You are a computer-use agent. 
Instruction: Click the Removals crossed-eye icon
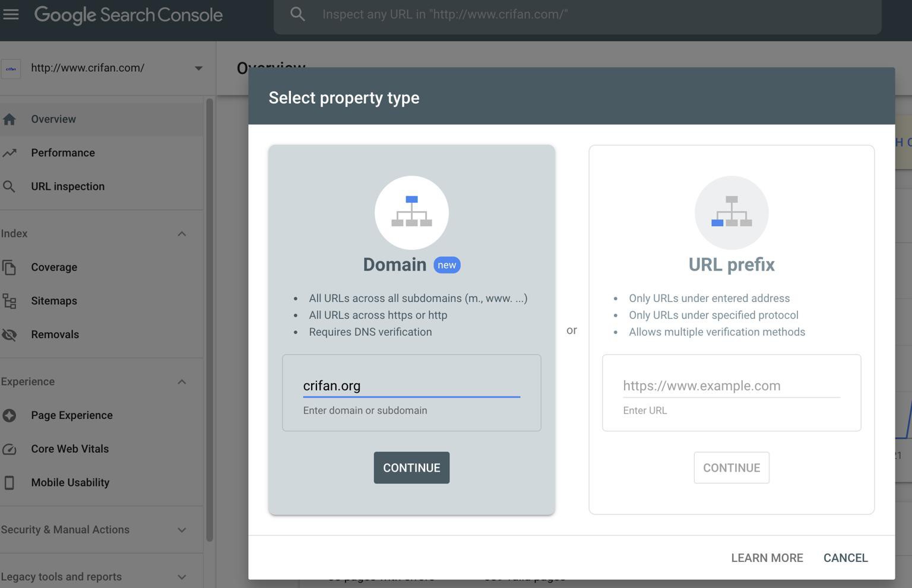[x=9, y=335]
